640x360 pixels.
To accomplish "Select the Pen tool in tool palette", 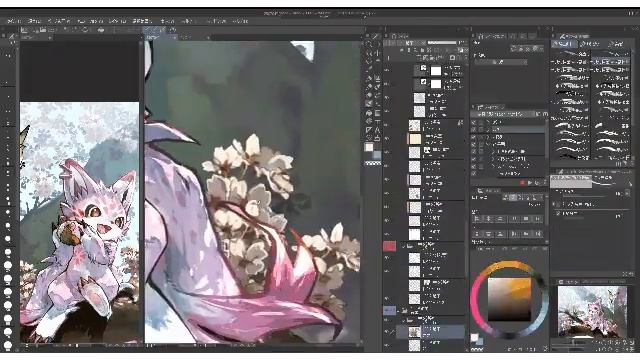I will click(x=369, y=78).
